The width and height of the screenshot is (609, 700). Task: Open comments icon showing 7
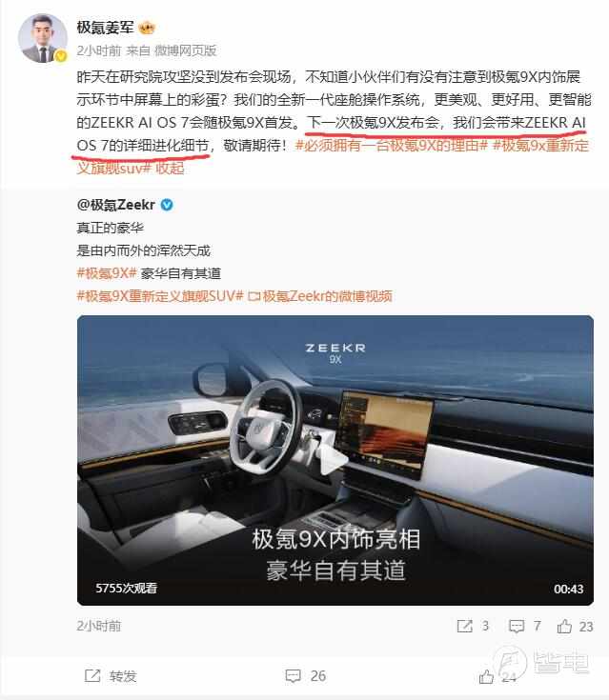[517, 626]
